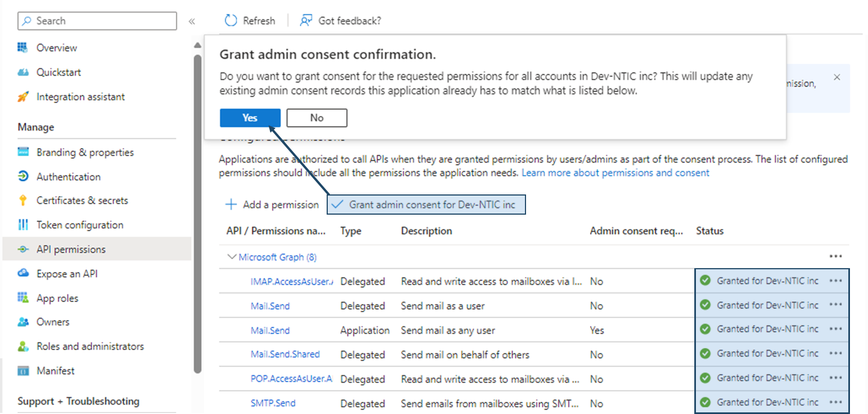868x414 pixels.
Task: Collapse the Microsoft Graph (8) permission group
Action: click(232, 257)
